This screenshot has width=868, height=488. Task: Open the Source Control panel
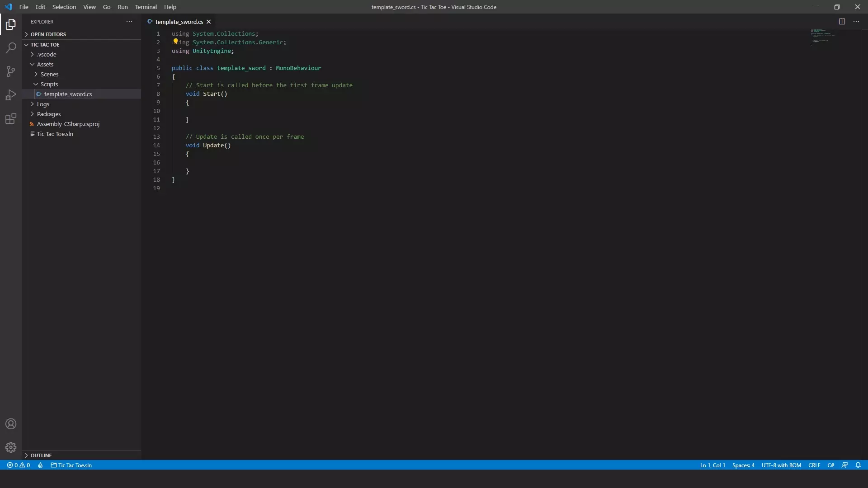tap(10, 71)
